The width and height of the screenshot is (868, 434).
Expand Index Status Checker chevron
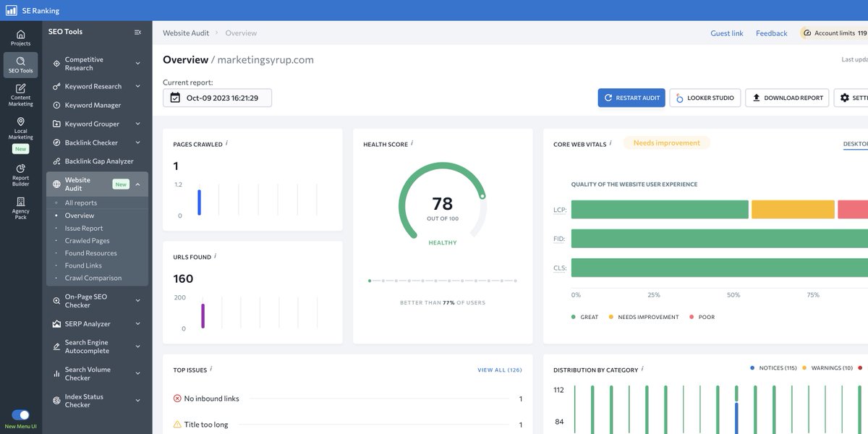coord(137,400)
